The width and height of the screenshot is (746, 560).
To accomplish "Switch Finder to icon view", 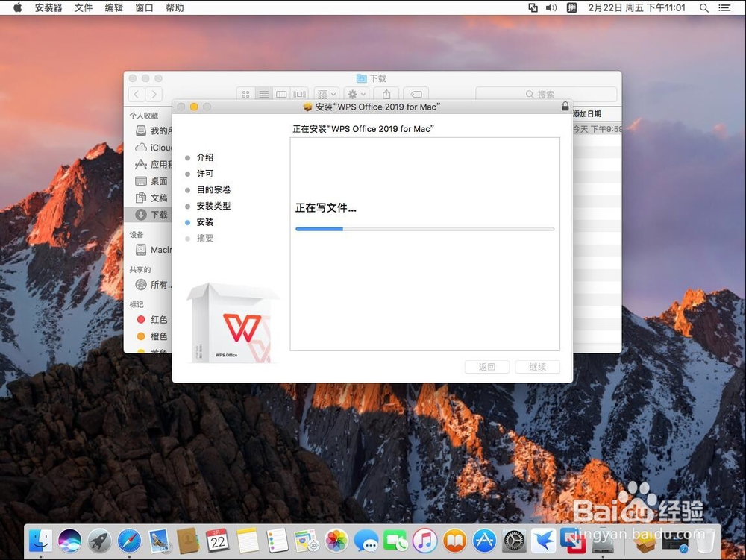I will pos(246,94).
